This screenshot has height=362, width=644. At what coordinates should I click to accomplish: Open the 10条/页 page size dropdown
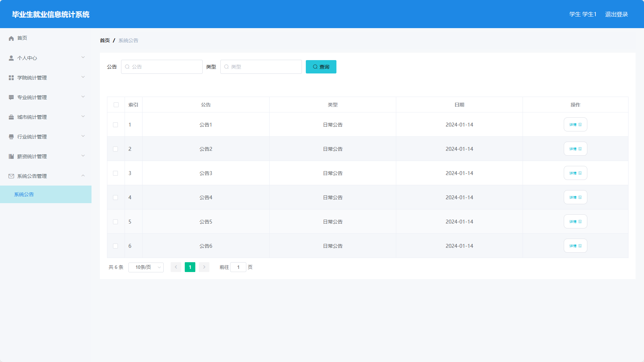[x=146, y=267]
